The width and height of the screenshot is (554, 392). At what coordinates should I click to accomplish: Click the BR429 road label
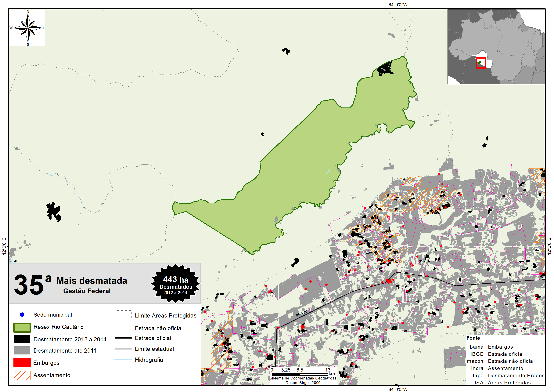(301, 313)
